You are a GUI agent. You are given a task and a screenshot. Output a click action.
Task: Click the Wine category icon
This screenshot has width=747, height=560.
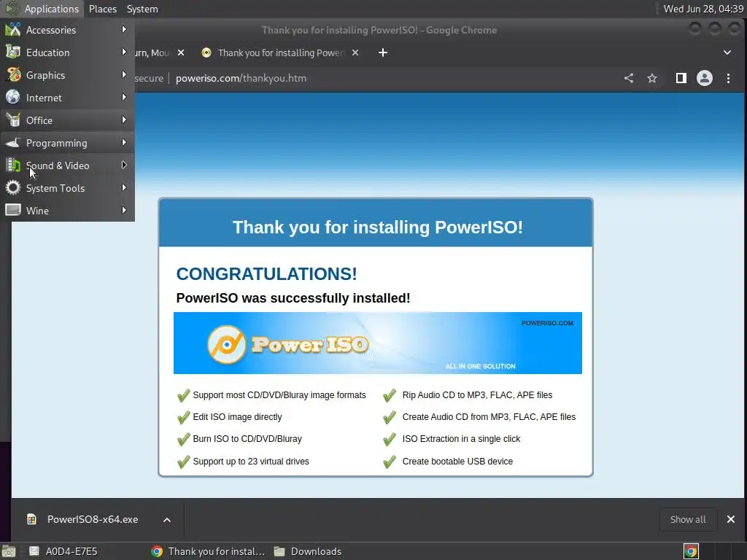point(13,210)
